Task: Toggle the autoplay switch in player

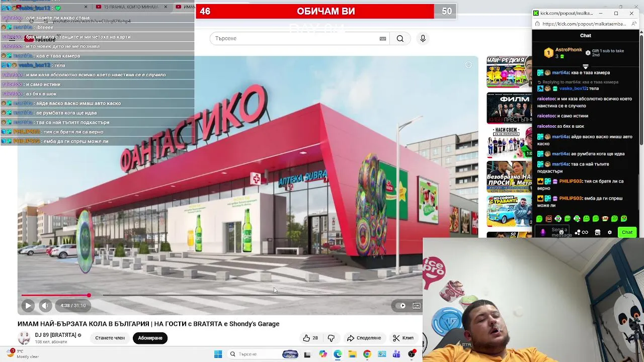Action: [400, 305]
